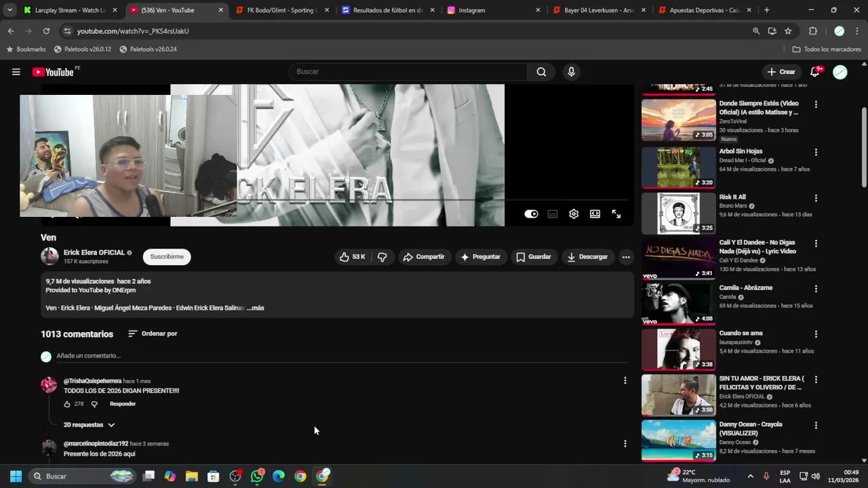The width and height of the screenshot is (868, 488).
Task: Open the Chrome zoom magnifier in address bar
Action: tap(756, 31)
